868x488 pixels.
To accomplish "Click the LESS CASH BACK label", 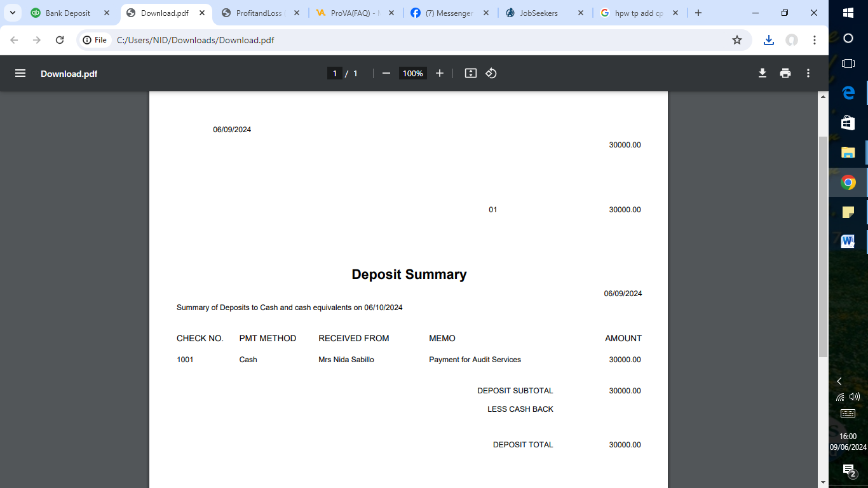I will coord(520,409).
